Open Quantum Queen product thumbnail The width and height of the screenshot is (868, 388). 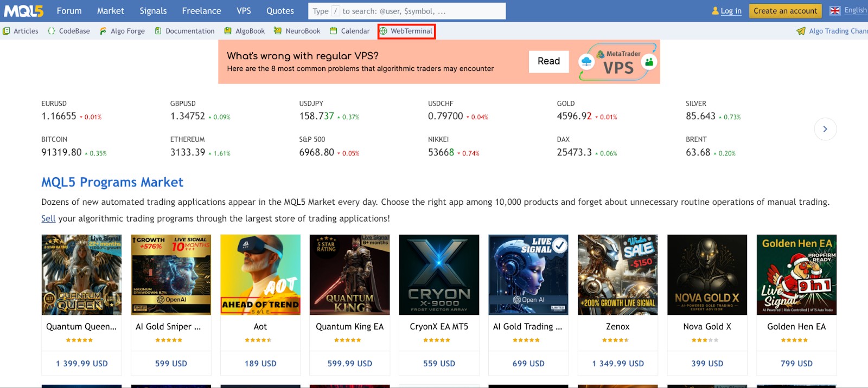(x=81, y=275)
